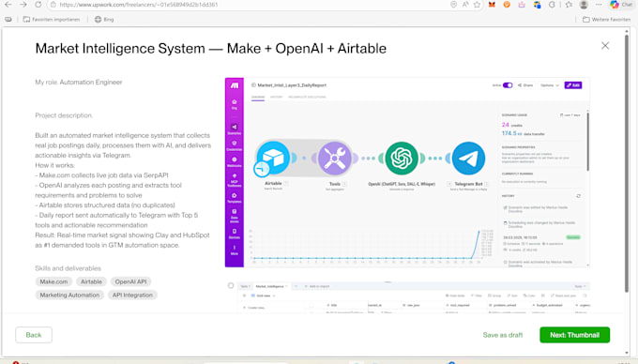Toggle the Active switch in Make screenshot
Screen dimensions: 638x364
(508, 85)
